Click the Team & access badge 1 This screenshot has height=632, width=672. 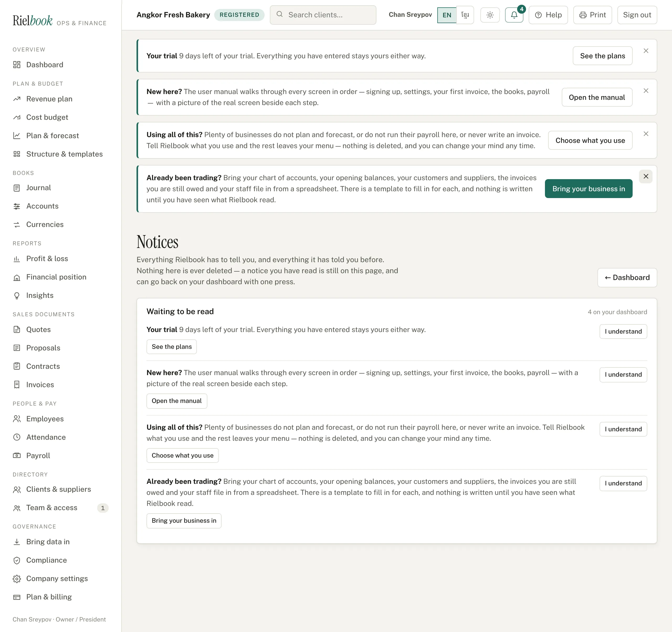coord(103,508)
